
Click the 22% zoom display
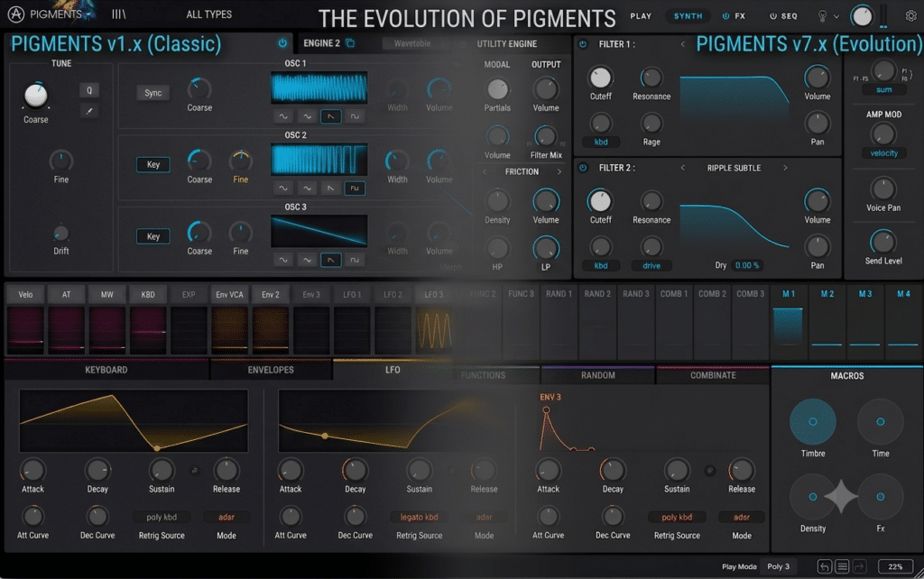pos(895,566)
